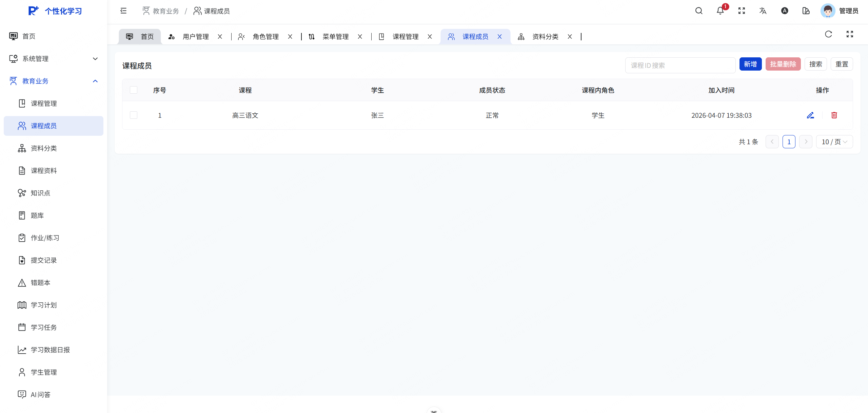The height and width of the screenshot is (413, 868).
Task: Click the 课程 ID 搜索 input field
Action: 680,65
